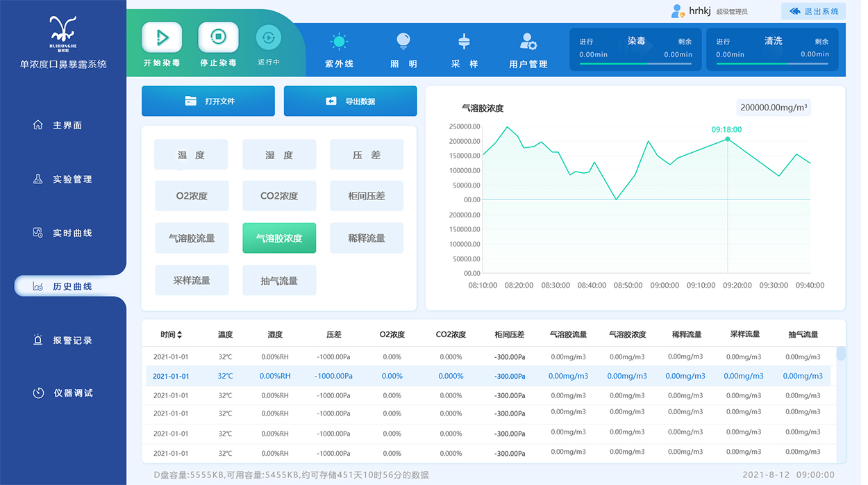
Task: Click the 采样 sampling icon
Action: [463, 41]
